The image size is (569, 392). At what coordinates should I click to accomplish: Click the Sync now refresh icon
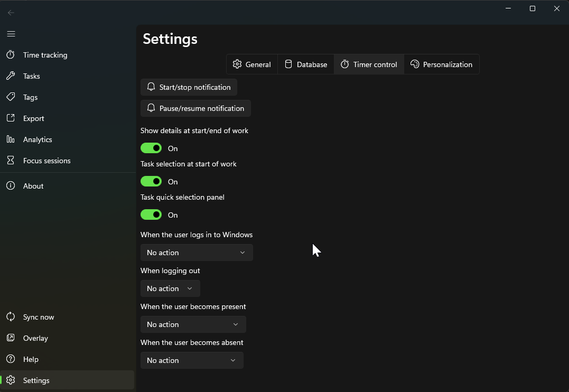[x=11, y=317]
